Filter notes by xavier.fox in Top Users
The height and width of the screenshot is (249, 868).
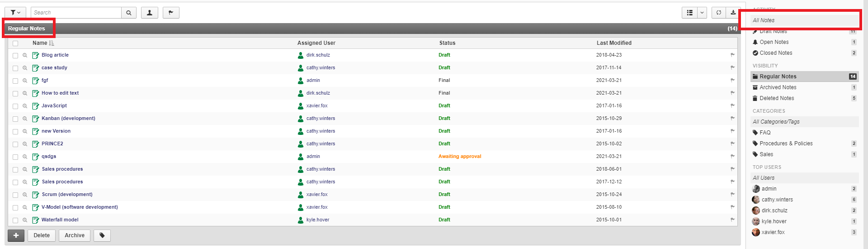[805, 232]
